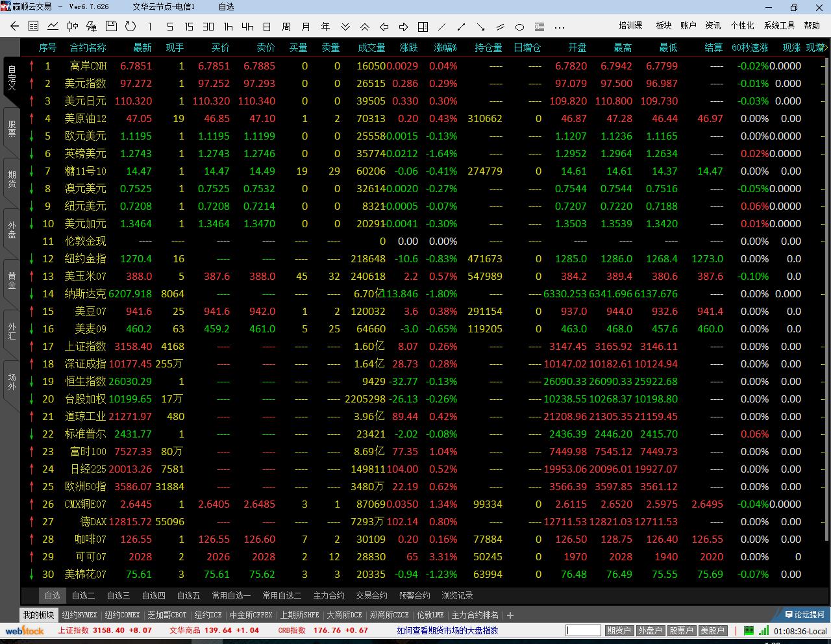The image size is (831, 644).
Task: Select the 5-minute period button
Action: tap(169, 27)
